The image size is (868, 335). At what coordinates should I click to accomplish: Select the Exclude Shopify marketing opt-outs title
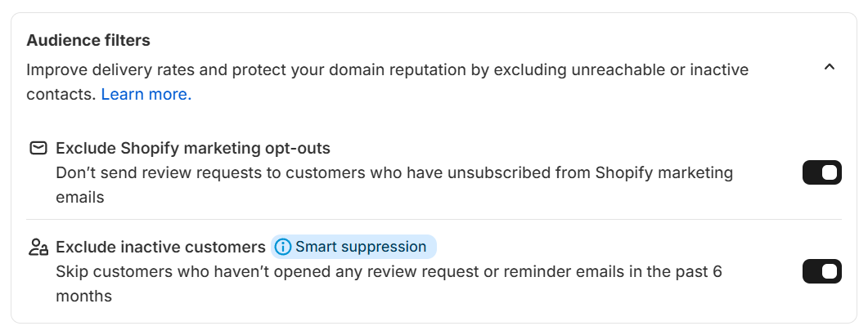click(x=193, y=149)
